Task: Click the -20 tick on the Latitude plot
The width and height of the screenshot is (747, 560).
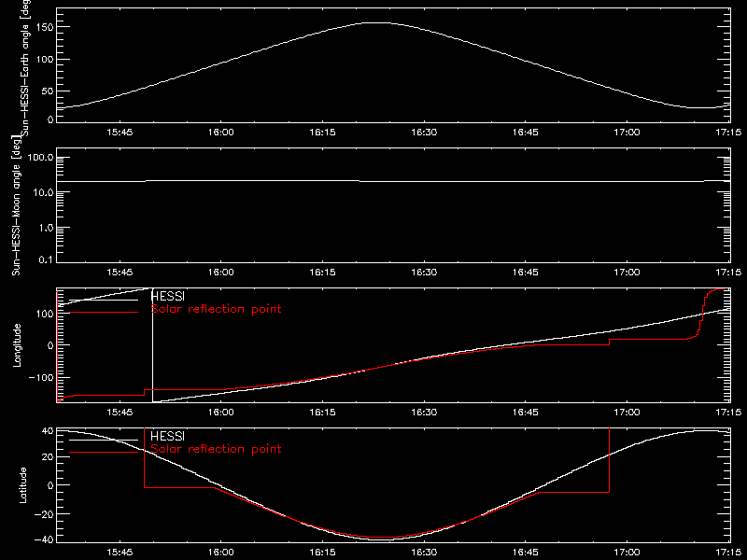Action: (44, 514)
